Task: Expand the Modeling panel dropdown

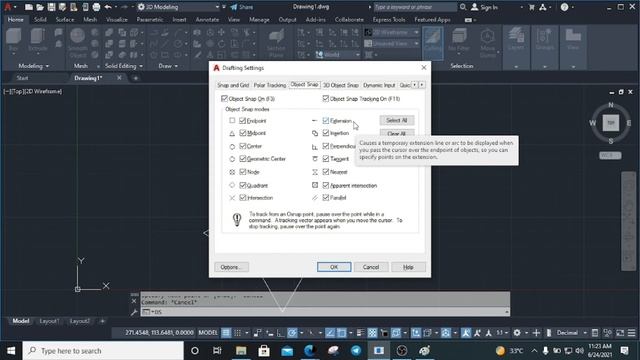Action: tap(34, 66)
